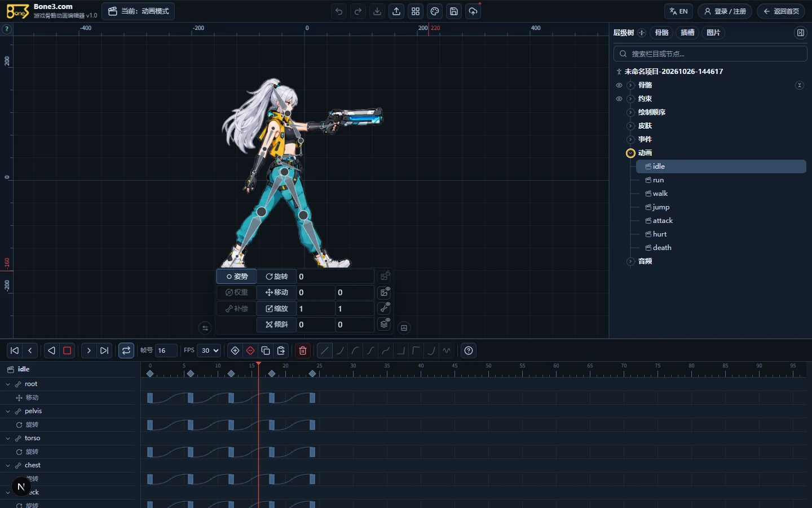Toggle the image visibility eye icon
This screenshot has width=812, height=508.
[x=385, y=292]
